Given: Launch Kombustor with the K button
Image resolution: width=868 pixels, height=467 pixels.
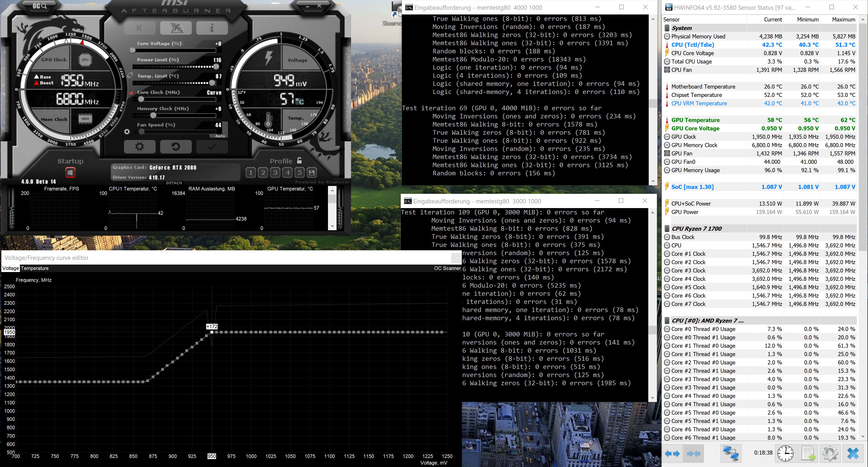Looking at the screenshot, I should tap(139, 28).
